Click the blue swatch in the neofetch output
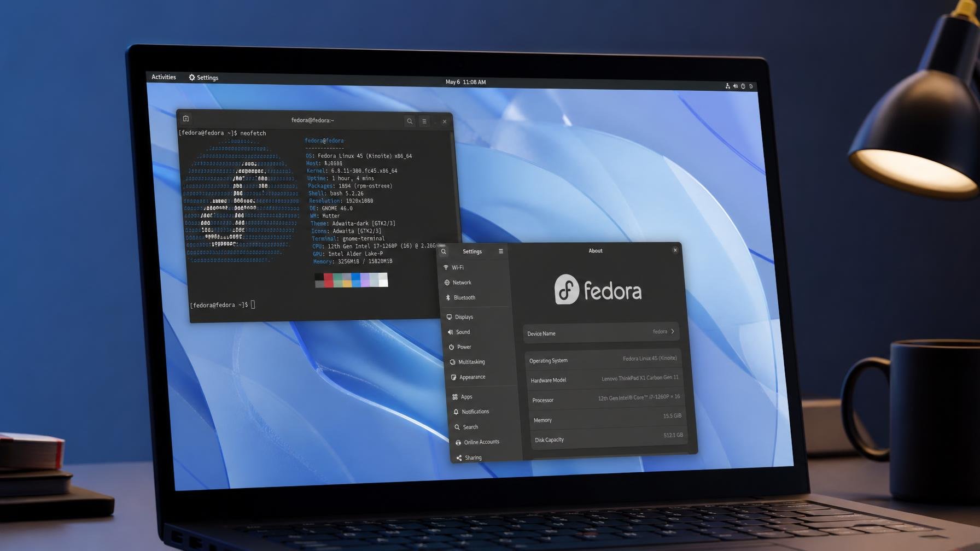Viewport: 980px width, 551px height. tap(356, 280)
